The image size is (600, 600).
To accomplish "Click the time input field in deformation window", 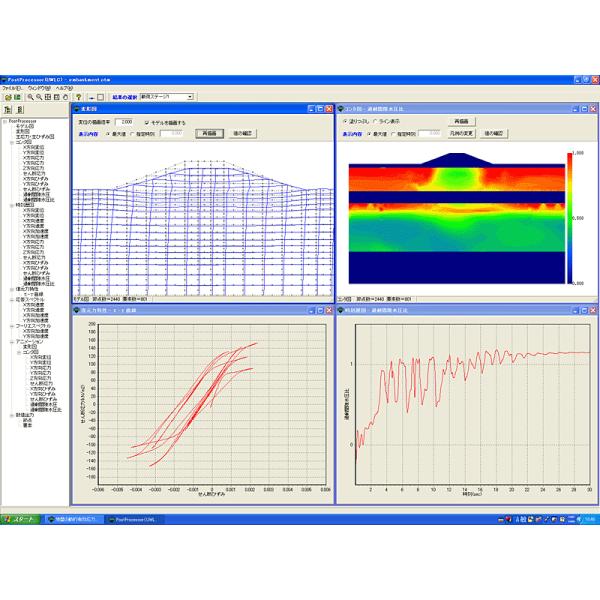I will click(171, 134).
